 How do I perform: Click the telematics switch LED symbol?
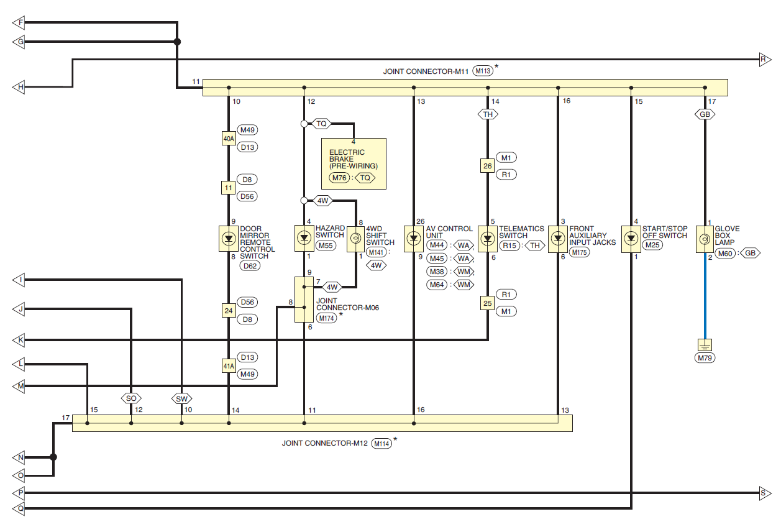[x=488, y=238]
